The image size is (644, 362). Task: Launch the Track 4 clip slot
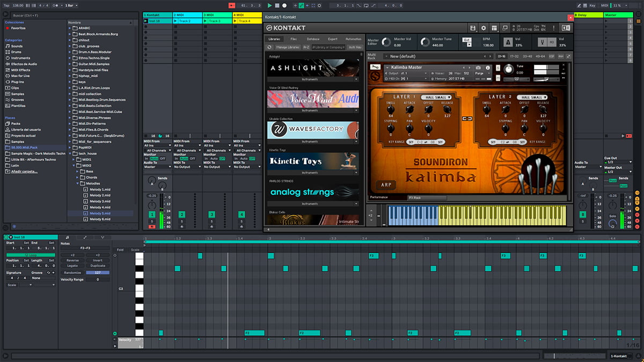tap(236, 21)
